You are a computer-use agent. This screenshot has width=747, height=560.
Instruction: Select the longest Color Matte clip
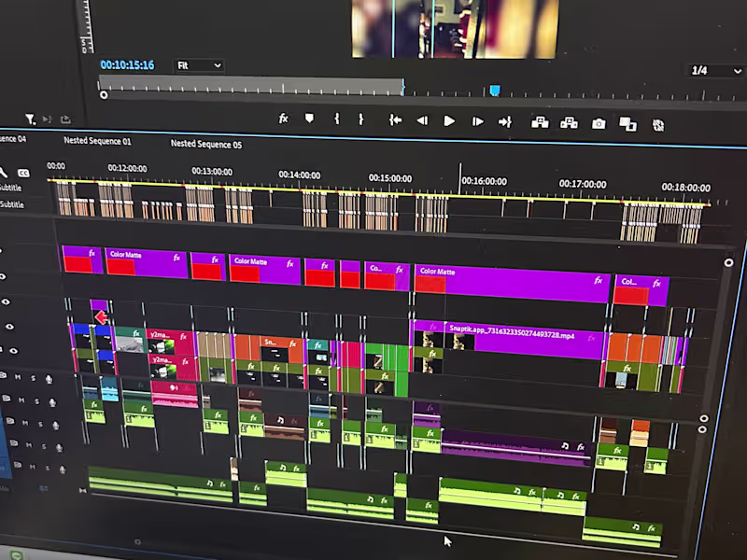[x=513, y=284]
